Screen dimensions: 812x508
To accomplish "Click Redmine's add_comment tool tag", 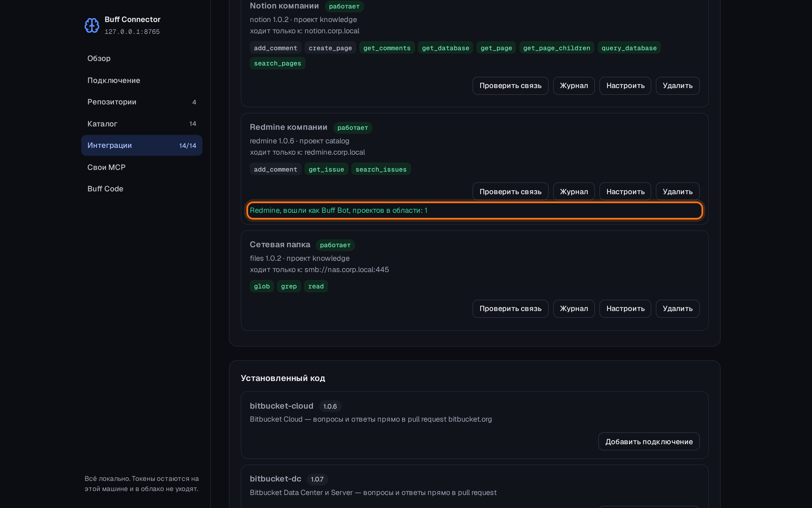I will [x=275, y=169].
